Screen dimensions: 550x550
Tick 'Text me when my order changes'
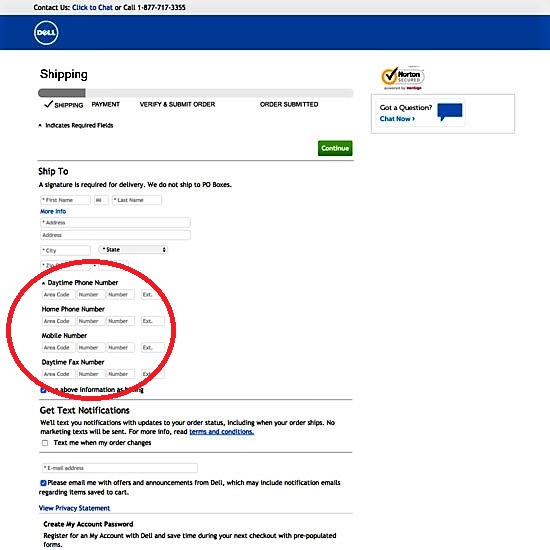[45, 443]
